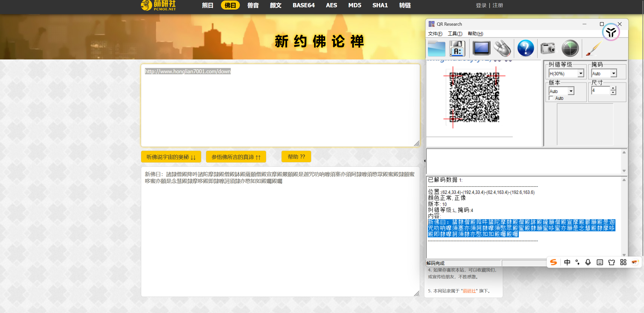Click the 萌研社 link in the sidebar footer
The height and width of the screenshot is (313, 644).
click(x=469, y=291)
